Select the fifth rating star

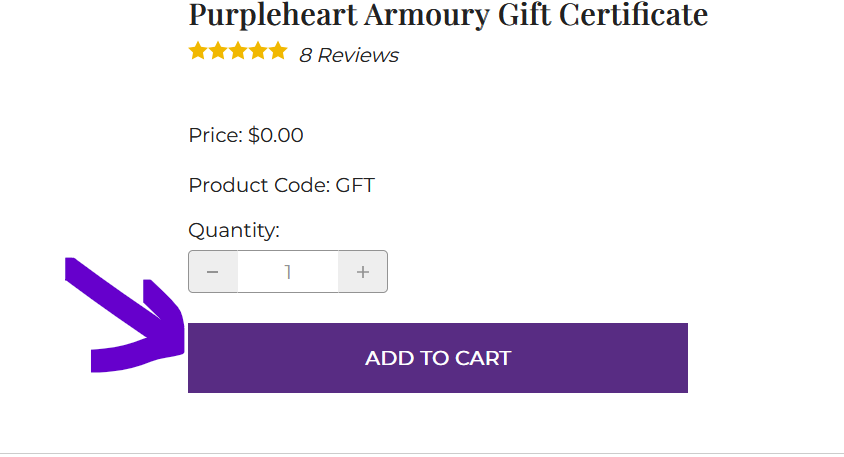(278, 51)
